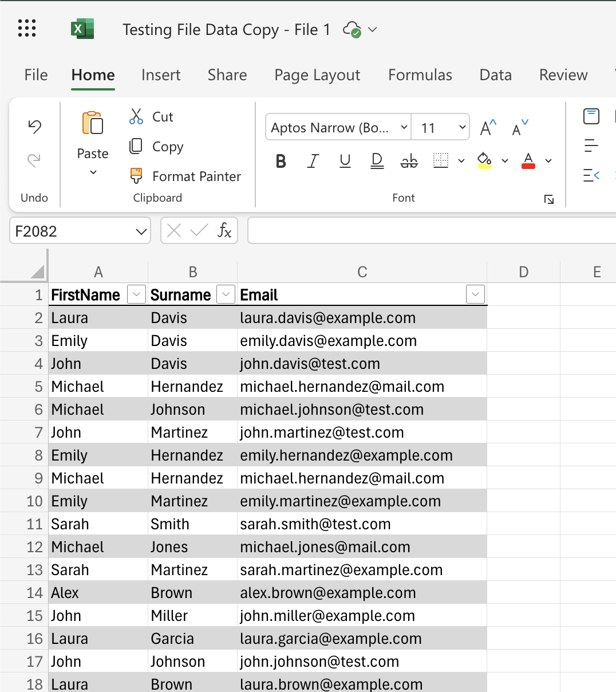616x692 pixels.
Task: Cut the current selection
Action: pyautogui.click(x=151, y=116)
